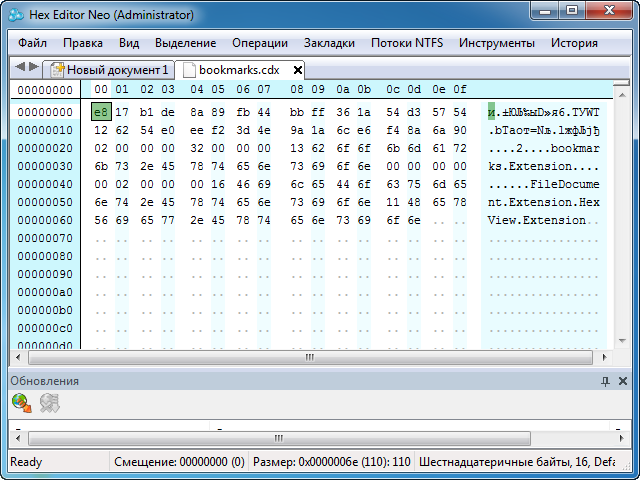Image resolution: width=640 pixels, height=480 pixels.
Task: Close the bookmarks.cdx tab
Action: (x=297, y=70)
